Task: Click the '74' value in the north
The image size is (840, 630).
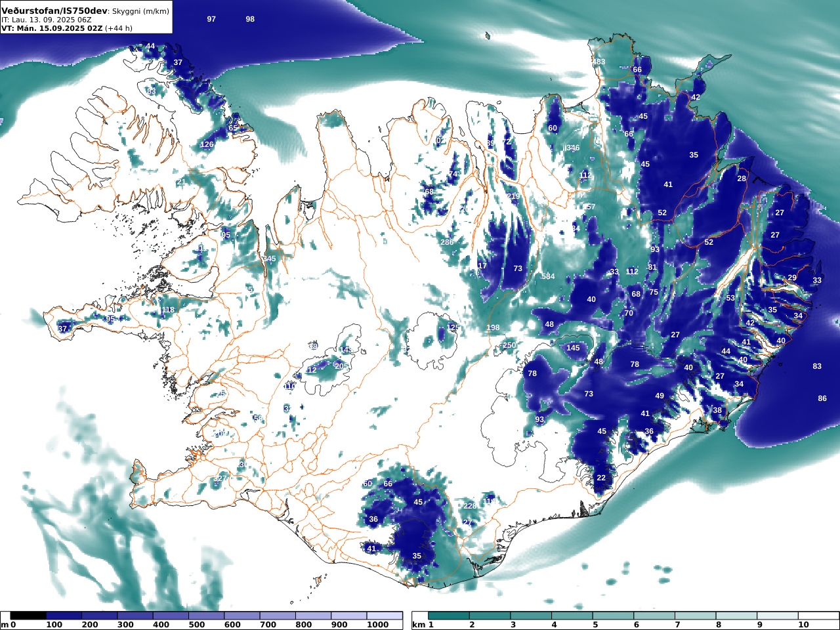Action: click(x=453, y=174)
